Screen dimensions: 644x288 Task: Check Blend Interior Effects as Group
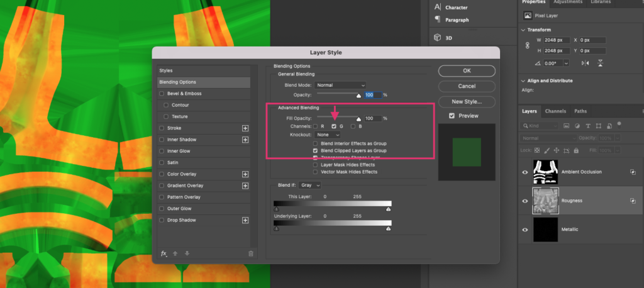tap(316, 144)
